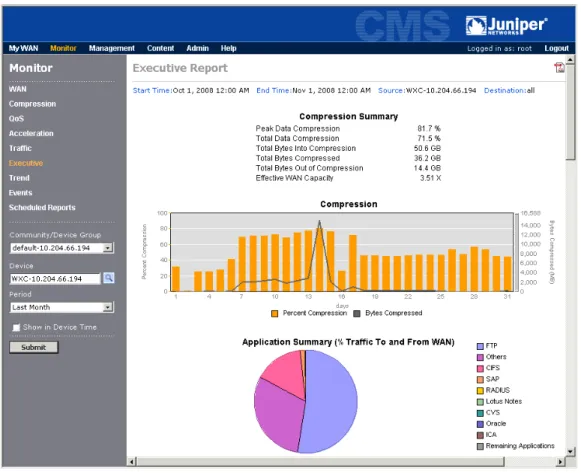581x473 pixels.
Task: Click the horizontal scrollbar left arrow
Action: click(x=132, y=462)
